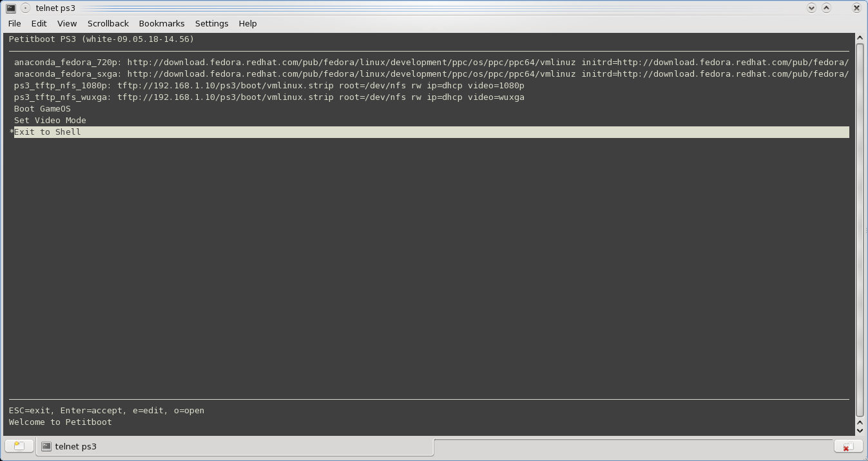
Task: Toggle the on-all-desktops pin icon
Action: [25, 8]
